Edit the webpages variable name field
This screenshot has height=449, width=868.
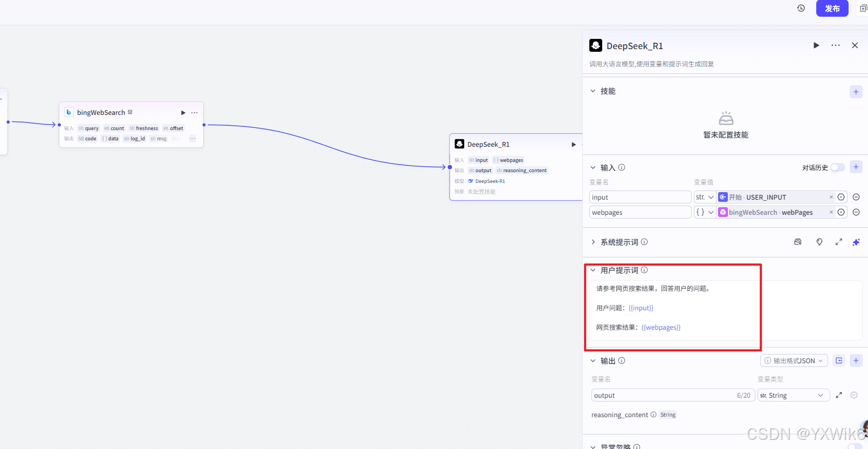click(x=640, y=212)
